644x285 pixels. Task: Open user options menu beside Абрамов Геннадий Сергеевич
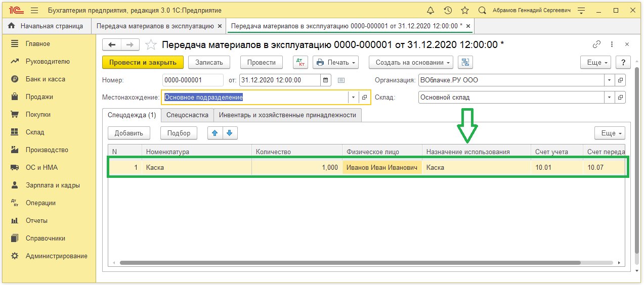(581, 10)
